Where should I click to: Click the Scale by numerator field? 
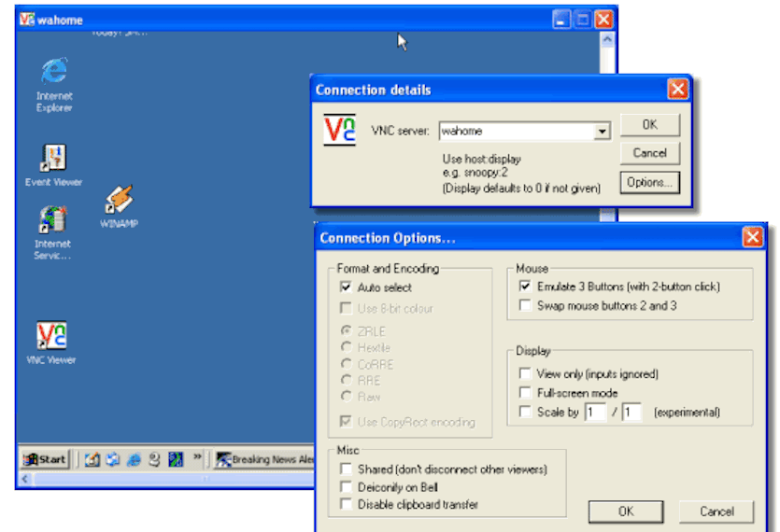(595, 413)
